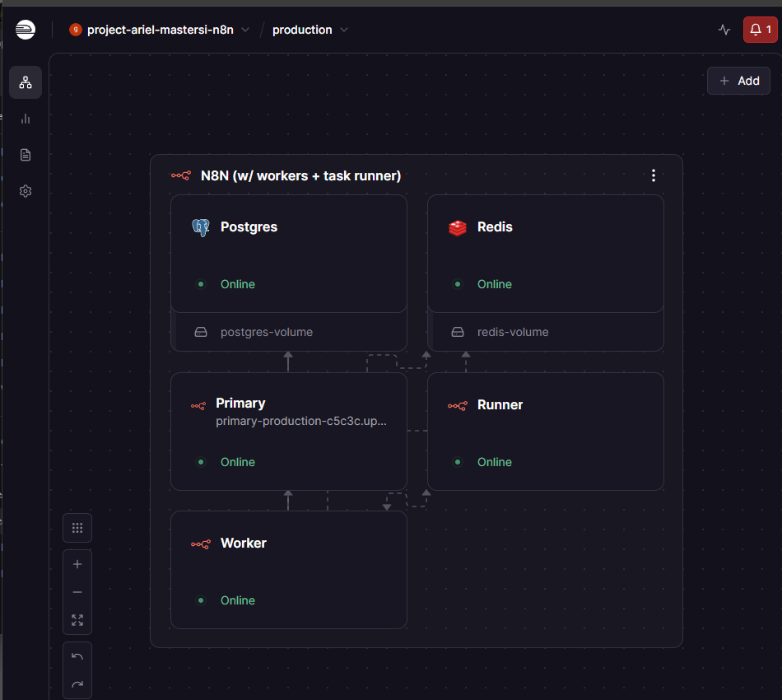Click the Worker service n8n icon
This screenshot has width=782, height=700.
pyautogui.click(x=201, y=544)
